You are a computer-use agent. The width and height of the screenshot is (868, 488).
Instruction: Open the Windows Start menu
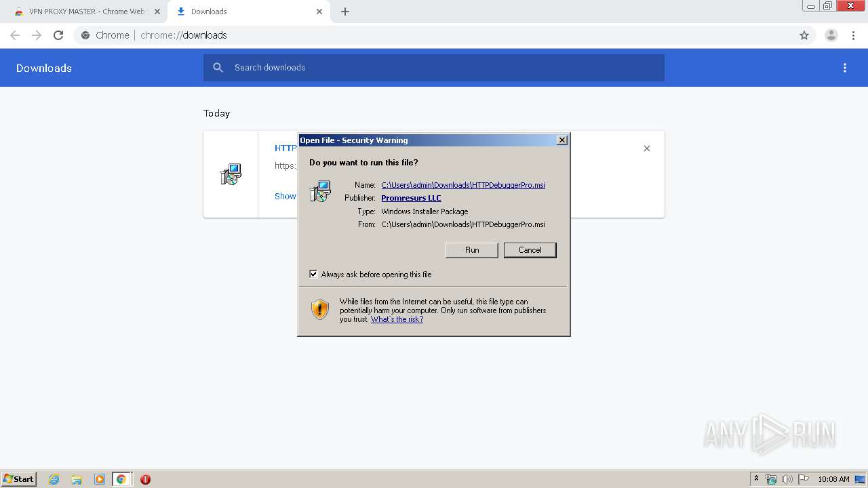click(19, 479)
